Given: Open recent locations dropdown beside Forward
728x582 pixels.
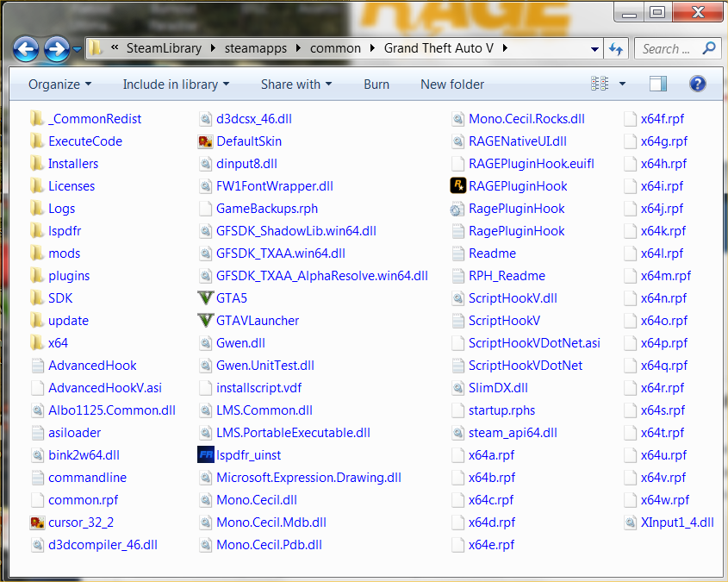Looking at the screenshot, I should (x=77, y=49).
